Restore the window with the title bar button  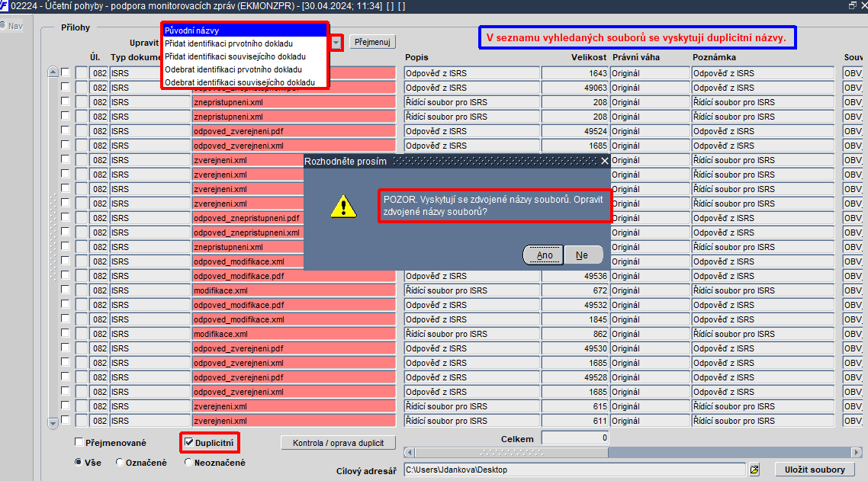pos(853,5)
